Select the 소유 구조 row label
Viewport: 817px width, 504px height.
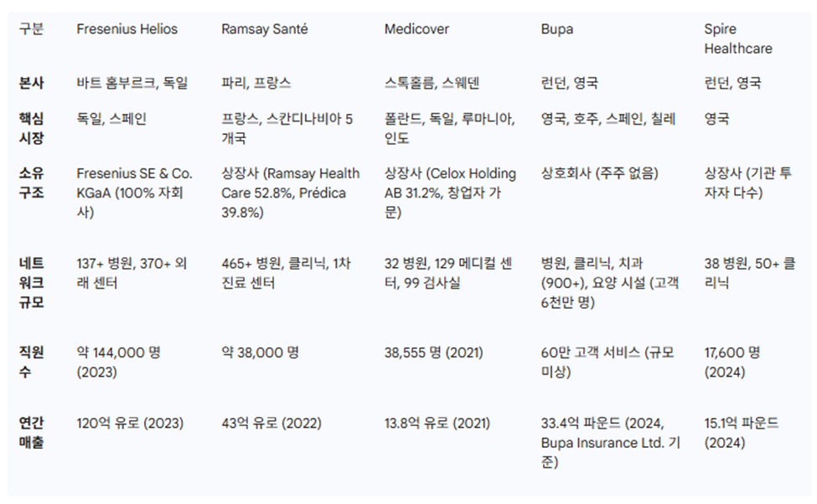tap(31, 183)
